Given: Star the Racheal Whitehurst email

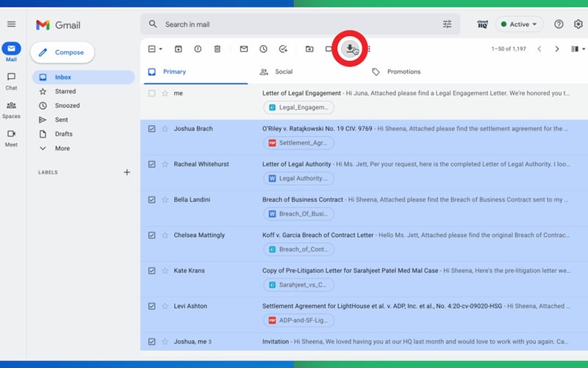Looking at the screenshot, I should tap(165, 164).
